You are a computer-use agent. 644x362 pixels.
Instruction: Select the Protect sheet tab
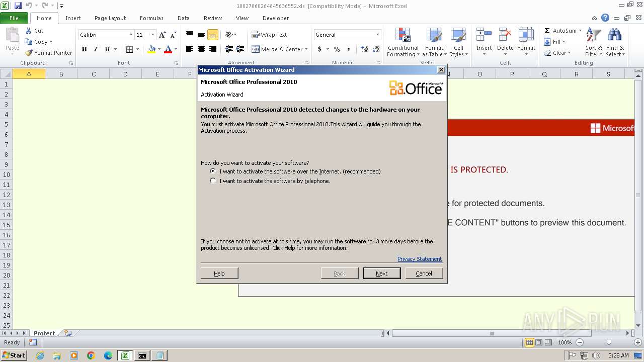pos(44,333)
